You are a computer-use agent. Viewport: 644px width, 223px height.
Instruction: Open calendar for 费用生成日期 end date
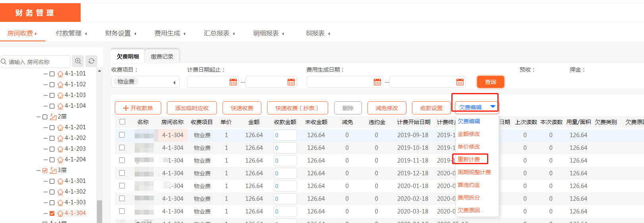pyautogui.click(x=460, y=82)
